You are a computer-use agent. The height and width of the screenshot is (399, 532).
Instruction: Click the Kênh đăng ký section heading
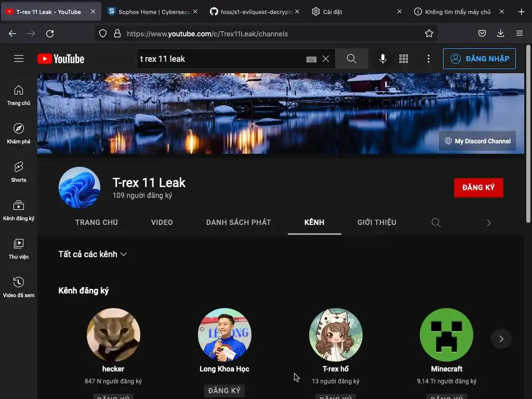click(84, 291)
